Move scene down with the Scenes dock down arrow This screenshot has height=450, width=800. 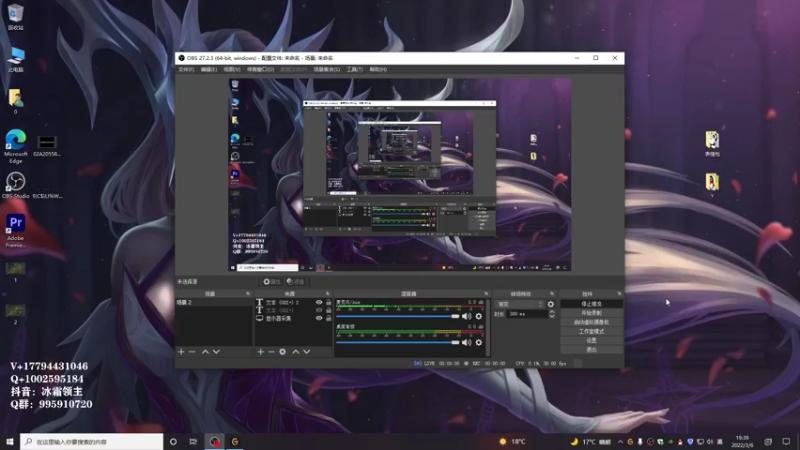216,352
